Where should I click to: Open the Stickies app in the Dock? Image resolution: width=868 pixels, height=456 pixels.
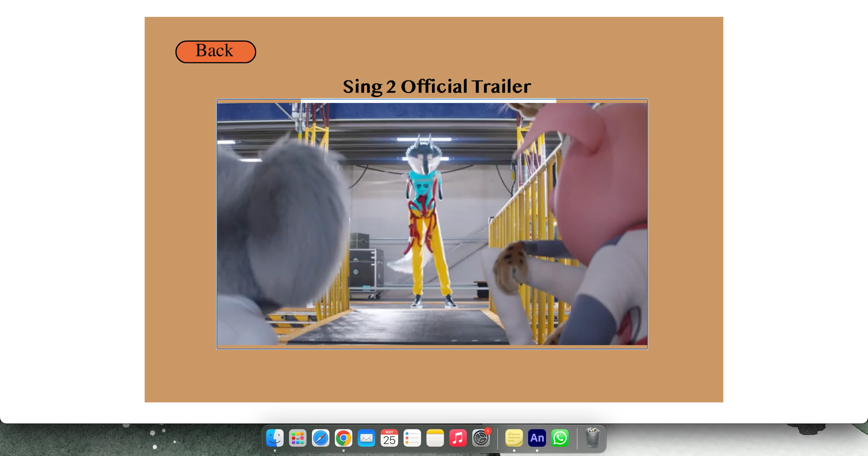[x=514, y=438]
